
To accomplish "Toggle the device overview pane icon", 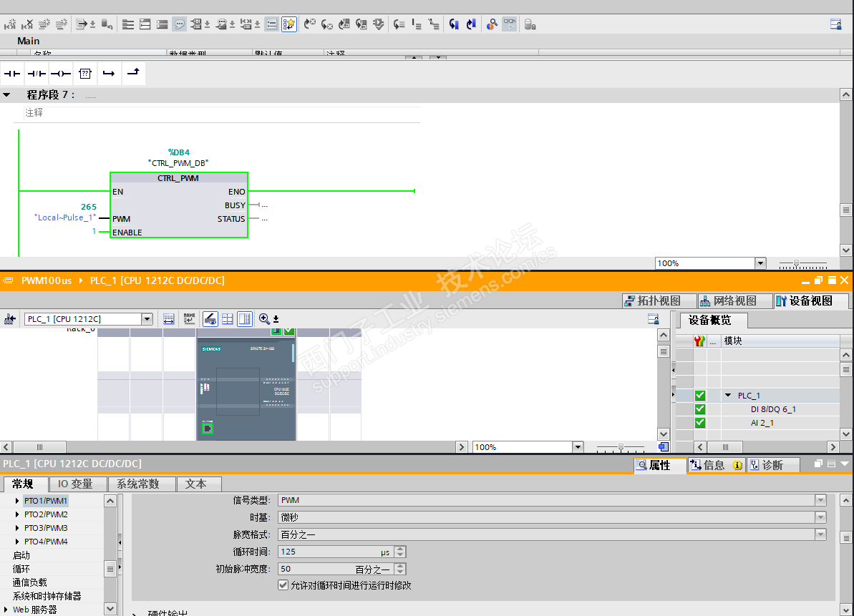I will 245,319.
